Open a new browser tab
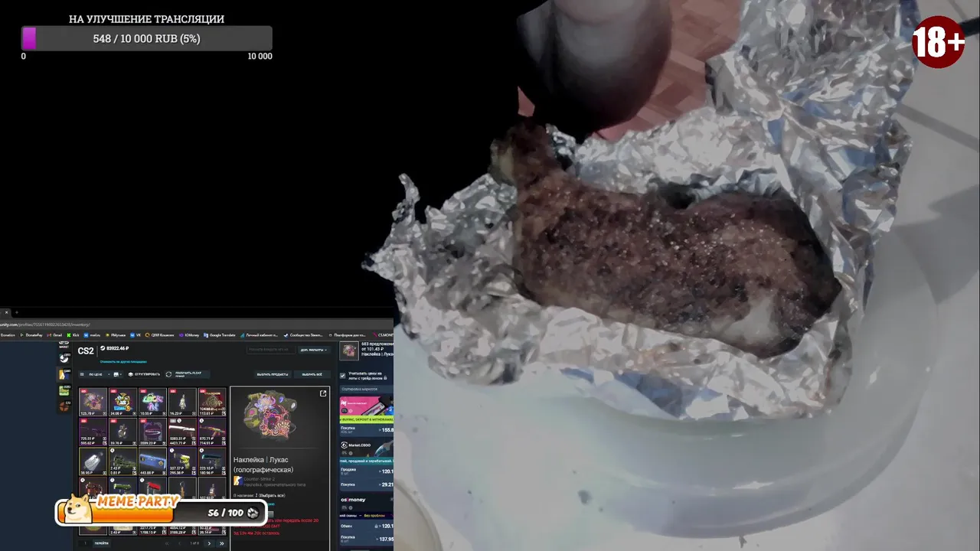 coord(17,312)
